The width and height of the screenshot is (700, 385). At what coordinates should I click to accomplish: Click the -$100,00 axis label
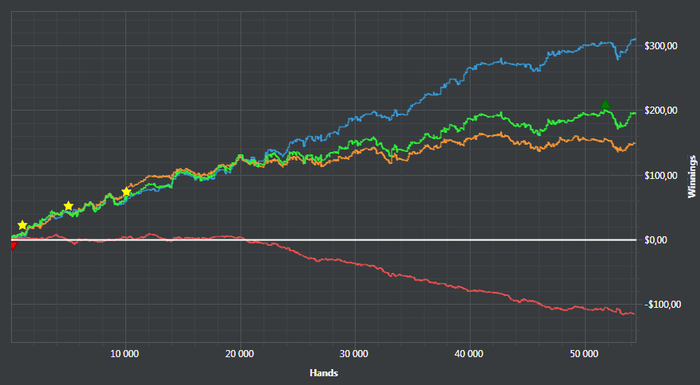[662, 305]
